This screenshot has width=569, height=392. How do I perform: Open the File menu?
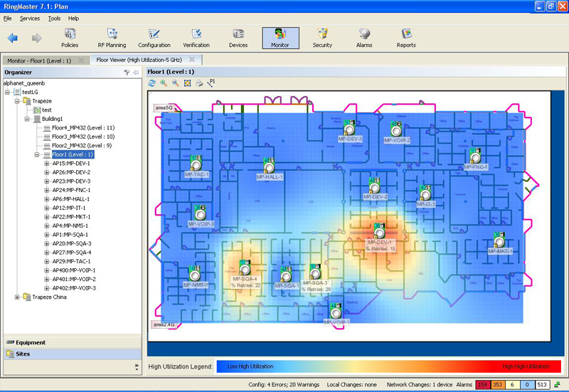[x=8, y=18]
